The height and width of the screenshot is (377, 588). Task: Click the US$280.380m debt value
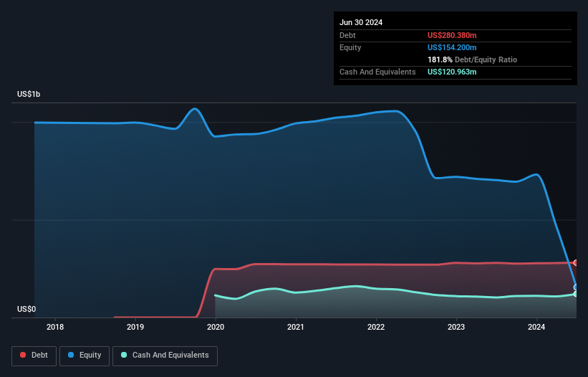pos(452,35)
